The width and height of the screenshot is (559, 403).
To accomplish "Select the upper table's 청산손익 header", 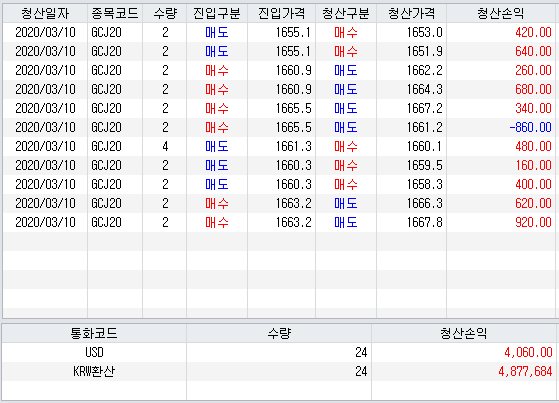I will coord(501,14).
